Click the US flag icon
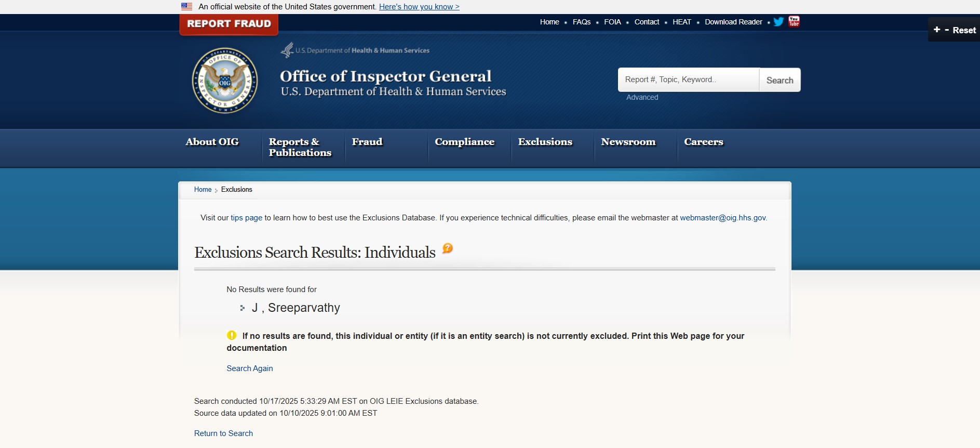 pos(186,7)
